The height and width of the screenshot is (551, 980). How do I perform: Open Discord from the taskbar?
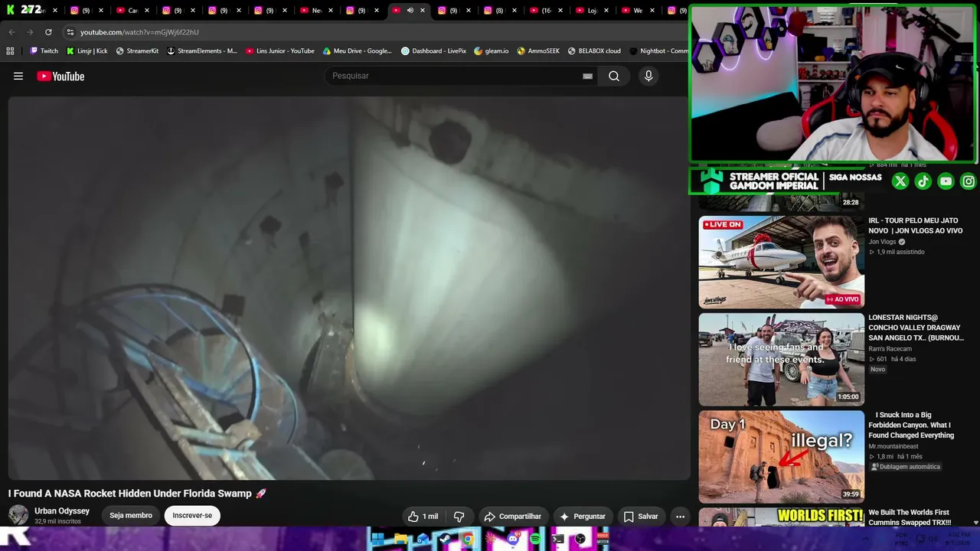[x=513, y=539]
